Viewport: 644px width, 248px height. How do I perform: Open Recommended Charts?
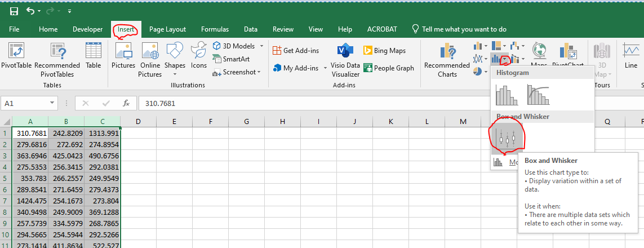pyautogui.click(x=447, y=60)
